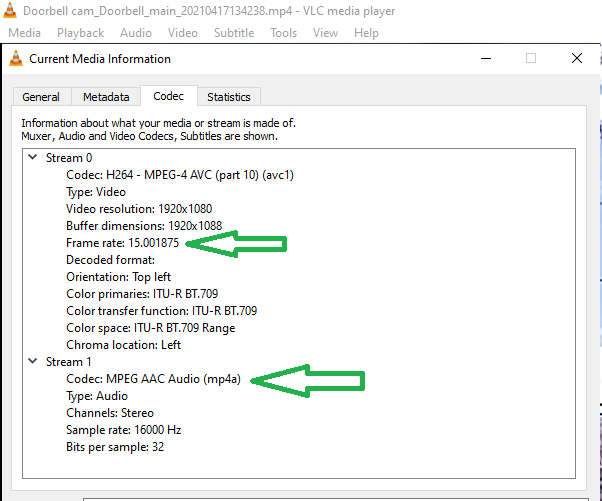Collapse the Stream 0 tree node
Screen dimensions: 602x501
(33, 157)
